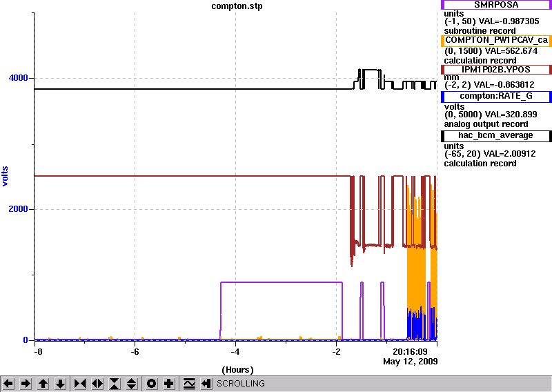Click the -4 hour x-axis label
This screenshot has height=392, width=552.
click(235, 351)
